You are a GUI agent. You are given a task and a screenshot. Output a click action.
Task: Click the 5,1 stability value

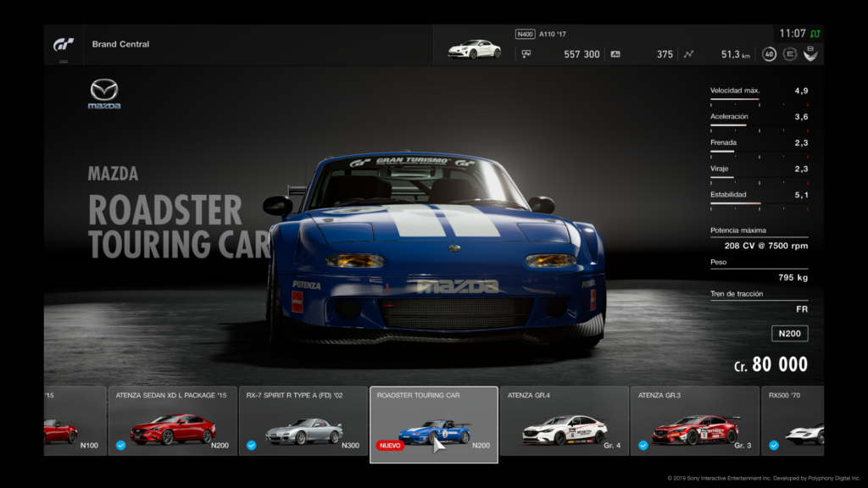[x=802, y=195]
